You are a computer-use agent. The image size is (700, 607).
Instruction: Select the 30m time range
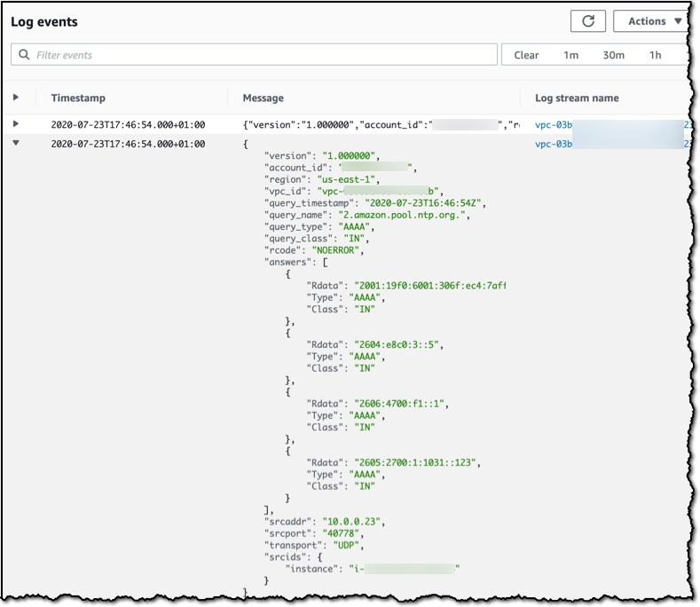(x=613, y=55)
